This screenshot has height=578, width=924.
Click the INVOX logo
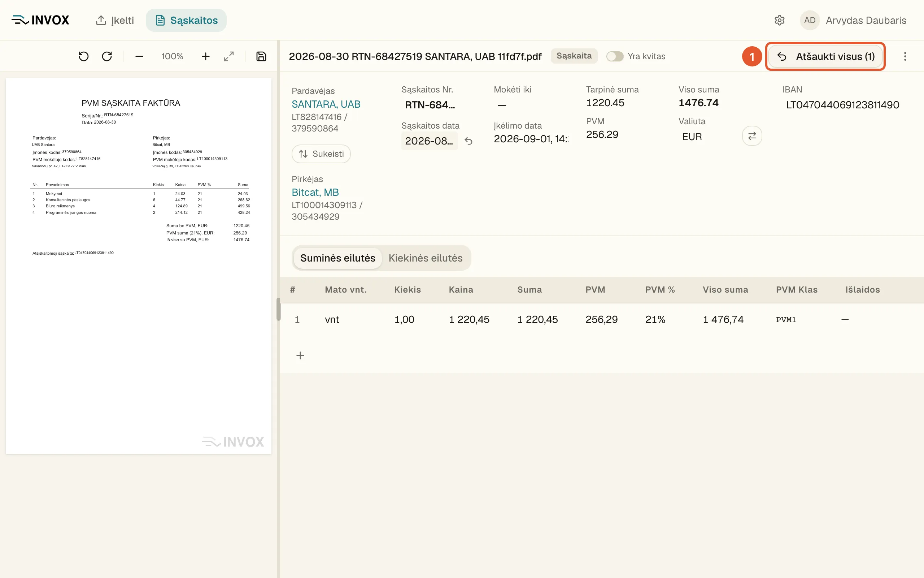tap(40, 20)
